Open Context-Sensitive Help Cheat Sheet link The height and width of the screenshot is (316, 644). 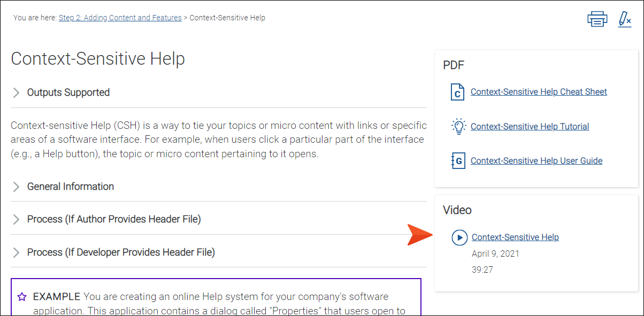point(539,92)
